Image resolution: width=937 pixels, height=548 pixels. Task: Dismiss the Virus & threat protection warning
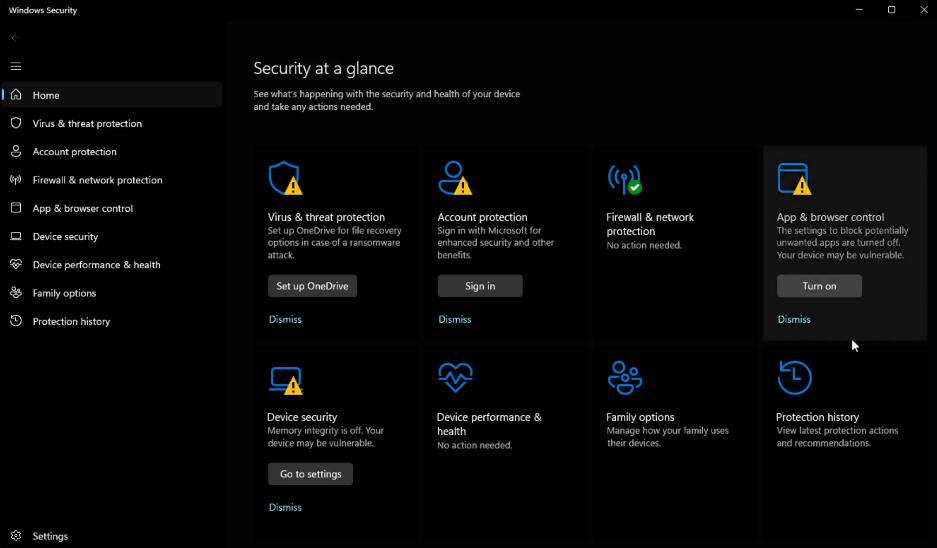[285, 319]
